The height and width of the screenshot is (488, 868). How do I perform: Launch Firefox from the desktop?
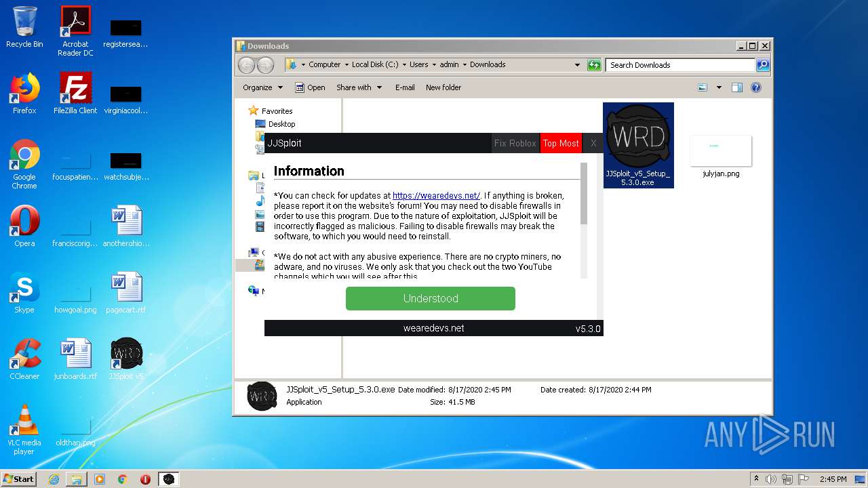[x=24, y=94]
